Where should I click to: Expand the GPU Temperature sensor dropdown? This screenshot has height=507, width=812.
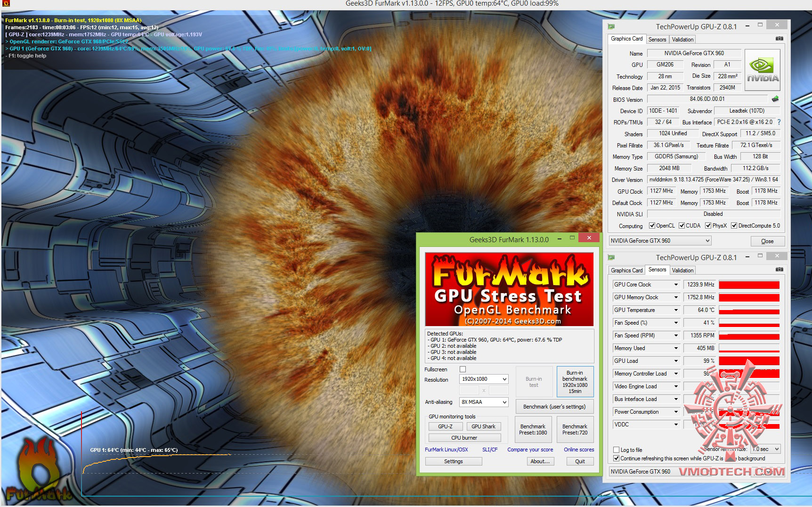coord(676,310)
